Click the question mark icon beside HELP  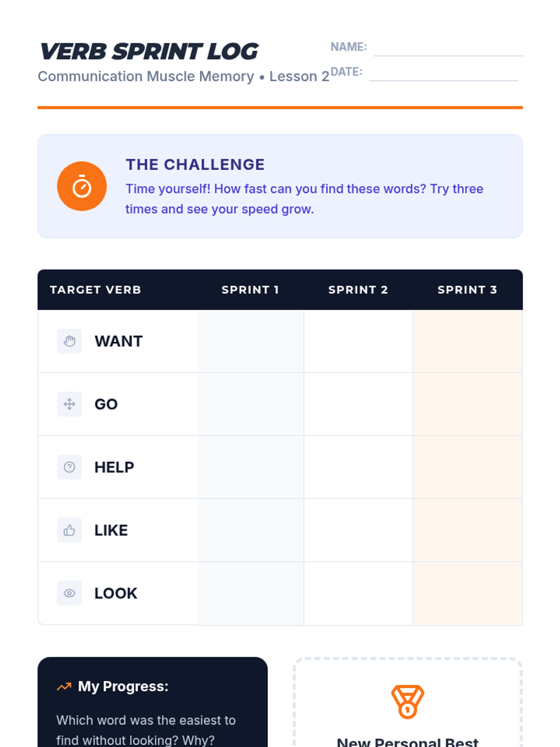tap(69, 467)
